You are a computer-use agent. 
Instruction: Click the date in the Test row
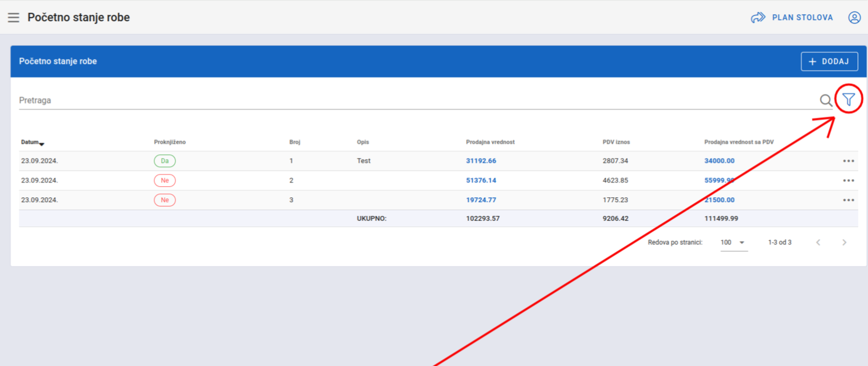pyautogui.click(x=39, y=161)
